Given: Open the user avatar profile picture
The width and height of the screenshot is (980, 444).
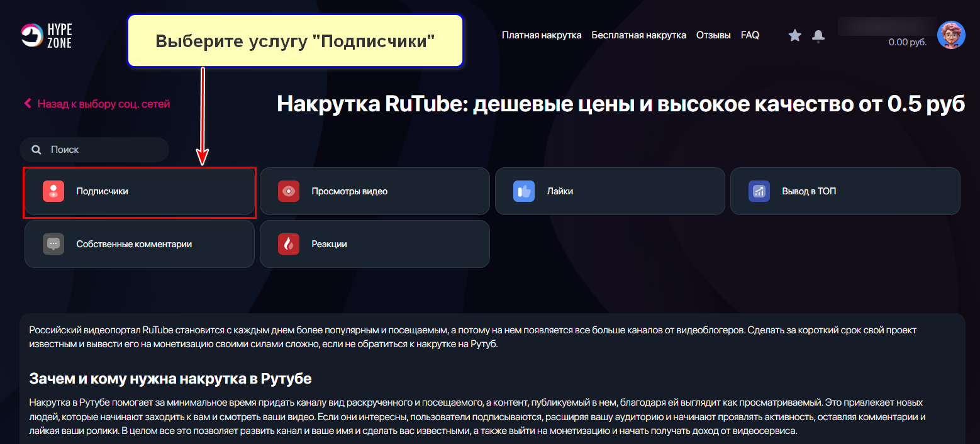Looking at the screenshot, I should (951, 35).
